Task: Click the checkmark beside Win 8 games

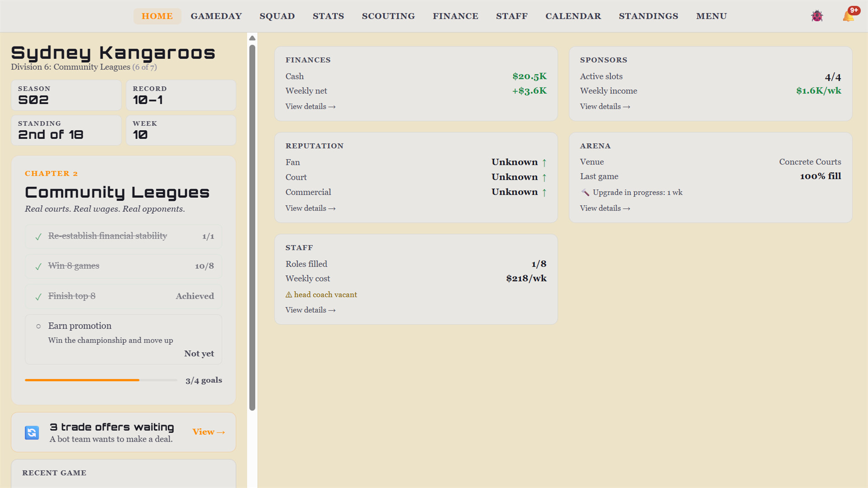Action: tap(38, 267)
